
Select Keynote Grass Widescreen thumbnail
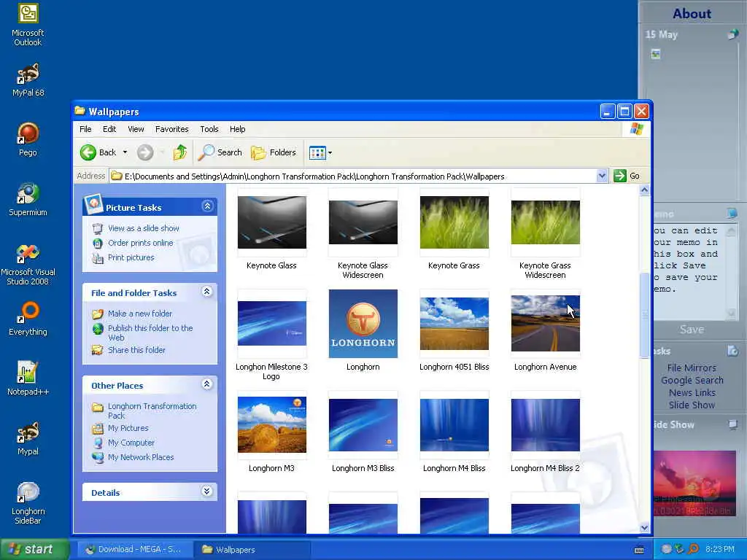point(546,222)
